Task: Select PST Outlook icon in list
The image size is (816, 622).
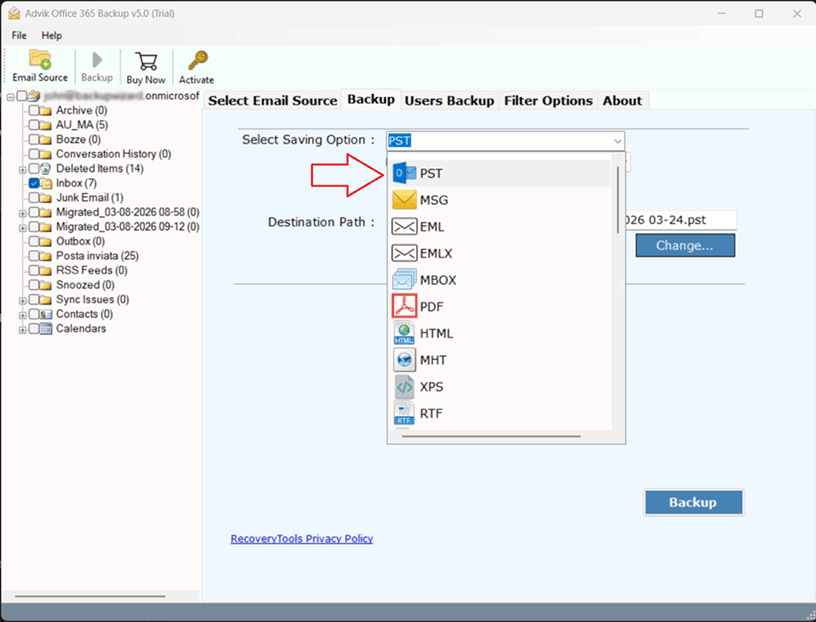Action: (x=404, y=173)
